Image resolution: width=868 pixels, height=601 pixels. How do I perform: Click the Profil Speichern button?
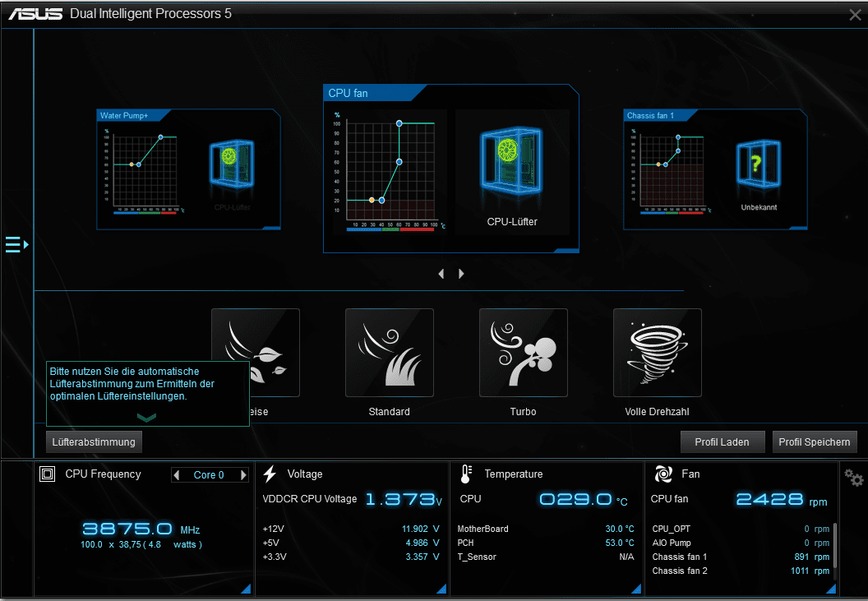click(815, 442)
